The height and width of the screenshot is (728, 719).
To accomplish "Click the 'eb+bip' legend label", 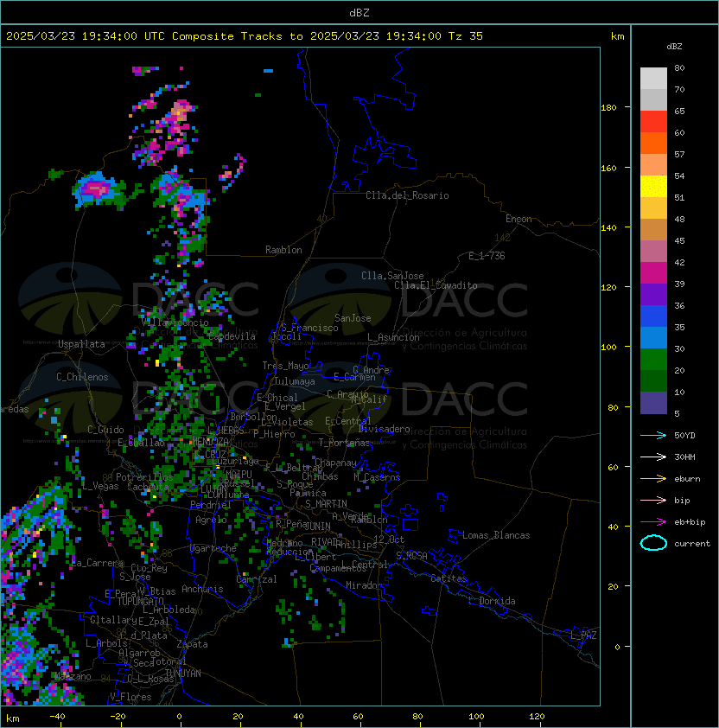I will coord(690,522).
